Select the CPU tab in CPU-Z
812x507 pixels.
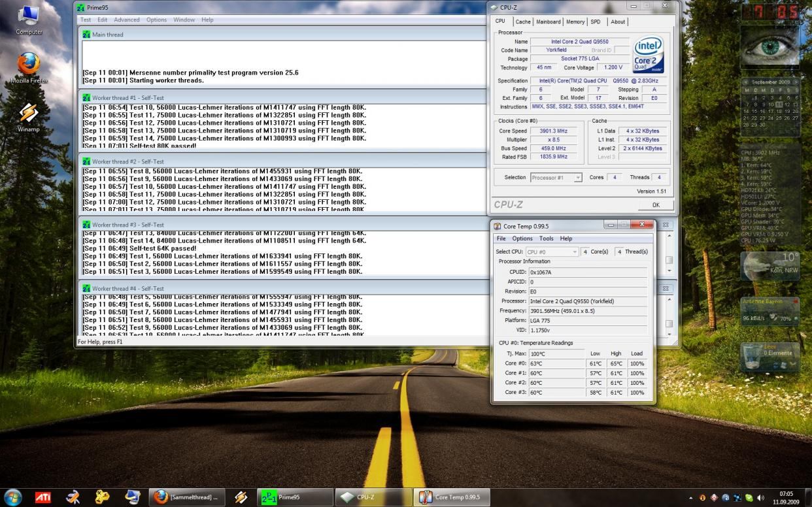click(500, 21)
